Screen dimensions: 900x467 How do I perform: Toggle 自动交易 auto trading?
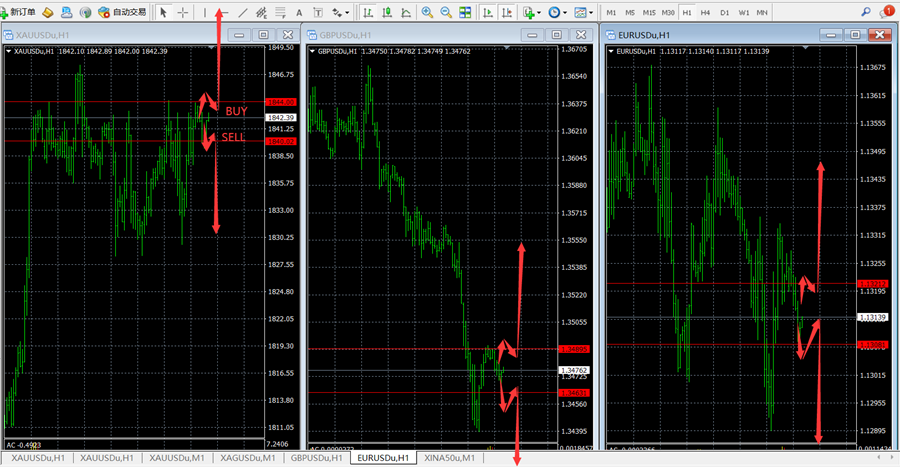click(x=121, y=12)
